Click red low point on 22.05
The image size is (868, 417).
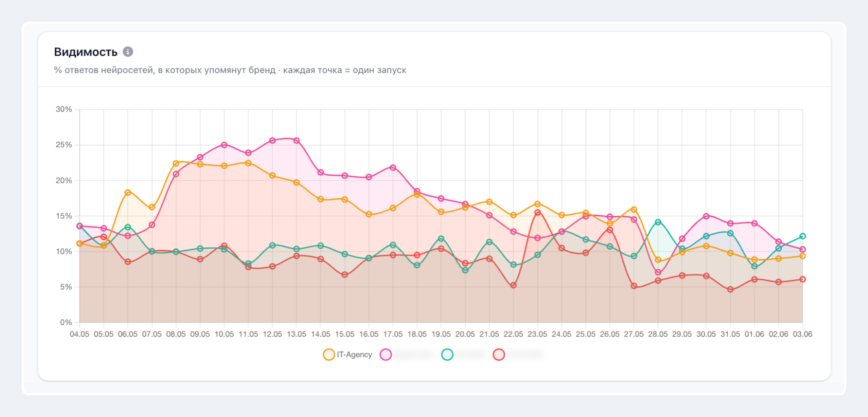513,285
